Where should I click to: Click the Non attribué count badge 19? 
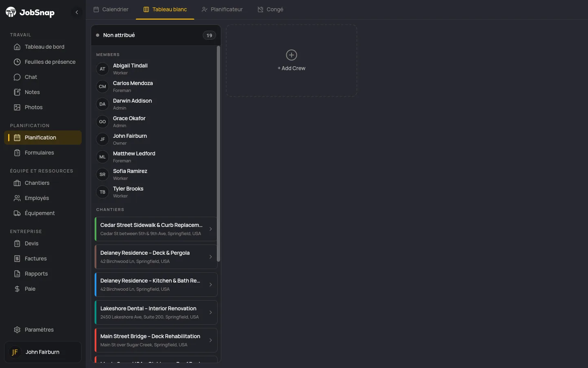(x=209, y=35)
